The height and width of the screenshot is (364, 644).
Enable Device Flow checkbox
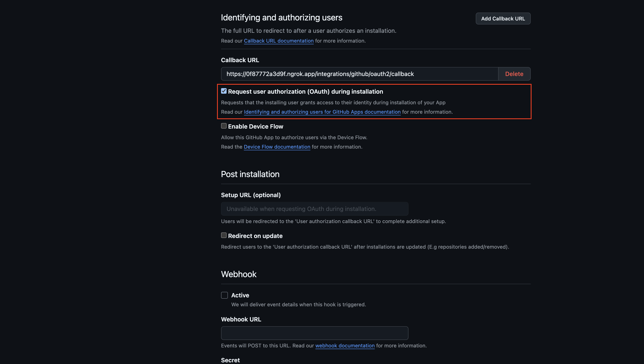[224, 126]
